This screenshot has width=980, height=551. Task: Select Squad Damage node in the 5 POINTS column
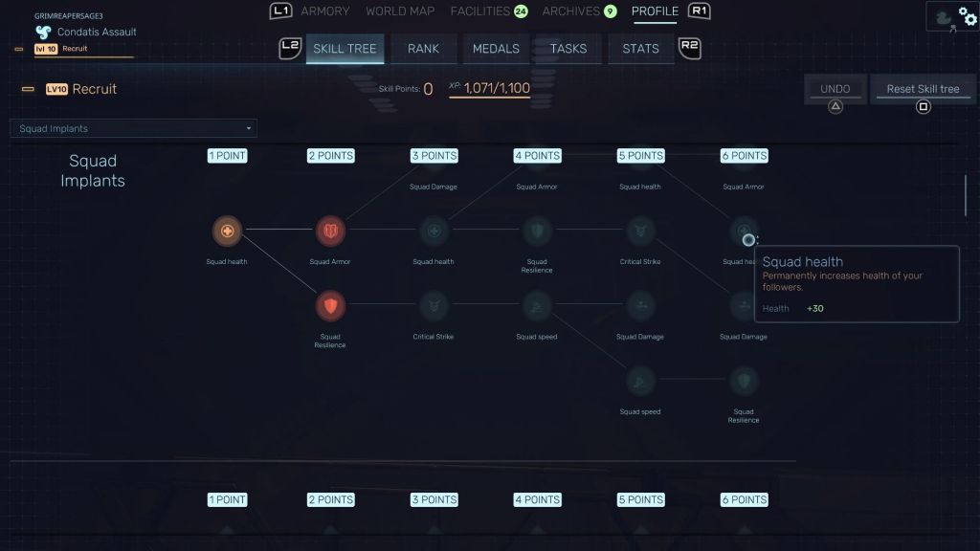pos(640,305)
